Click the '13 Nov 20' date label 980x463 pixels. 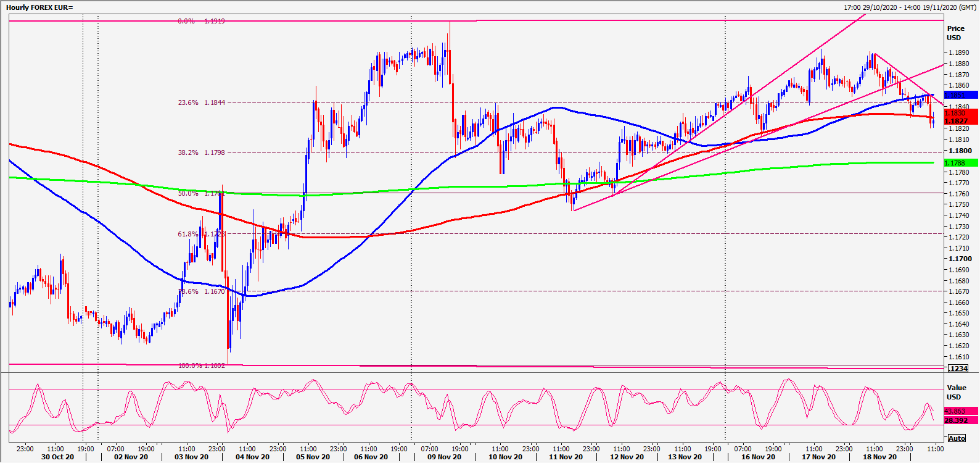point(685,457)
